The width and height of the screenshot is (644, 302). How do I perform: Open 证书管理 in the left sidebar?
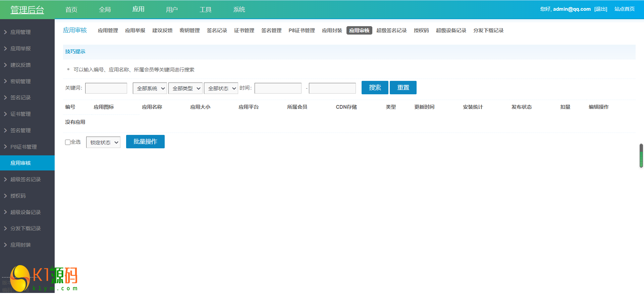click(x=20, y=114)
